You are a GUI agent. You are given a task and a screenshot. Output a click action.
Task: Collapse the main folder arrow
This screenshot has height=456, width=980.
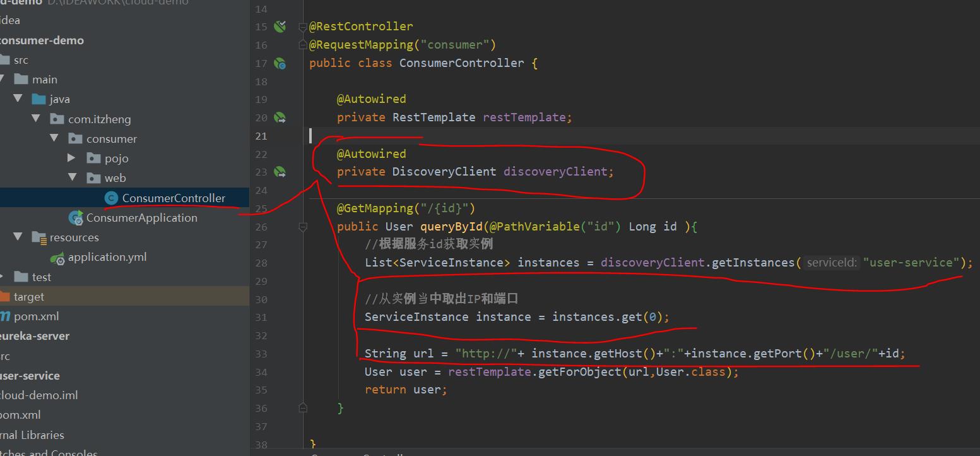tap(2, 79)
